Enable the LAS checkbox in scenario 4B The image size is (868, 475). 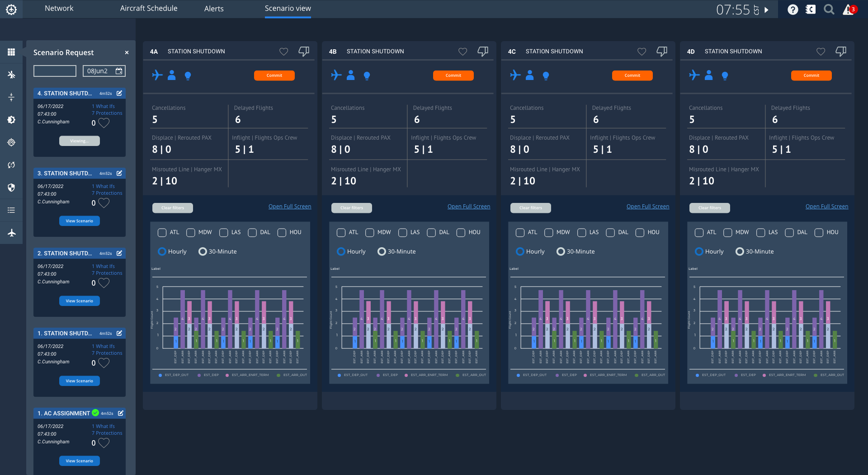pyautogui.click(x=402, y=232)
